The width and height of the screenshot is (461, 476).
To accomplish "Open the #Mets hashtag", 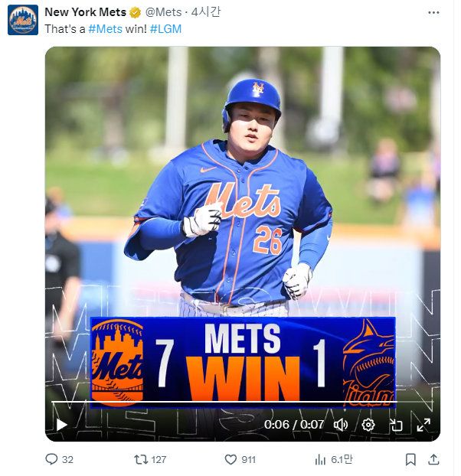I will tap(105, 28).
